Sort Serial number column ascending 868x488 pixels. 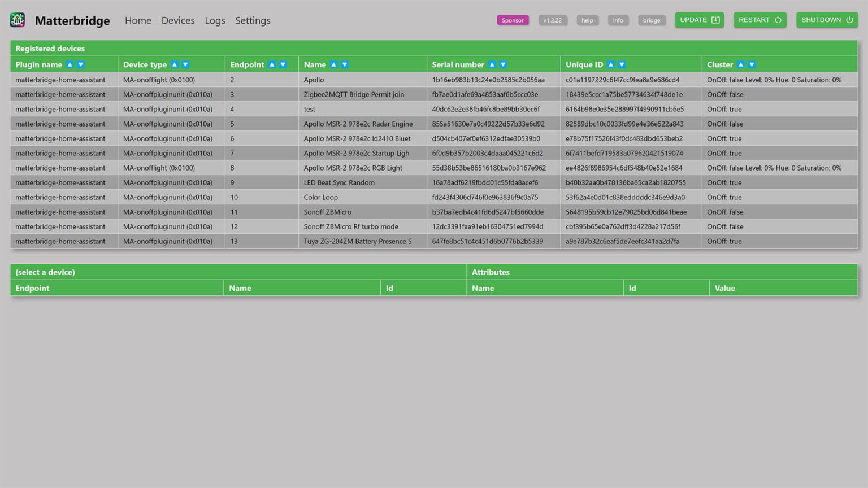(492, 65)
